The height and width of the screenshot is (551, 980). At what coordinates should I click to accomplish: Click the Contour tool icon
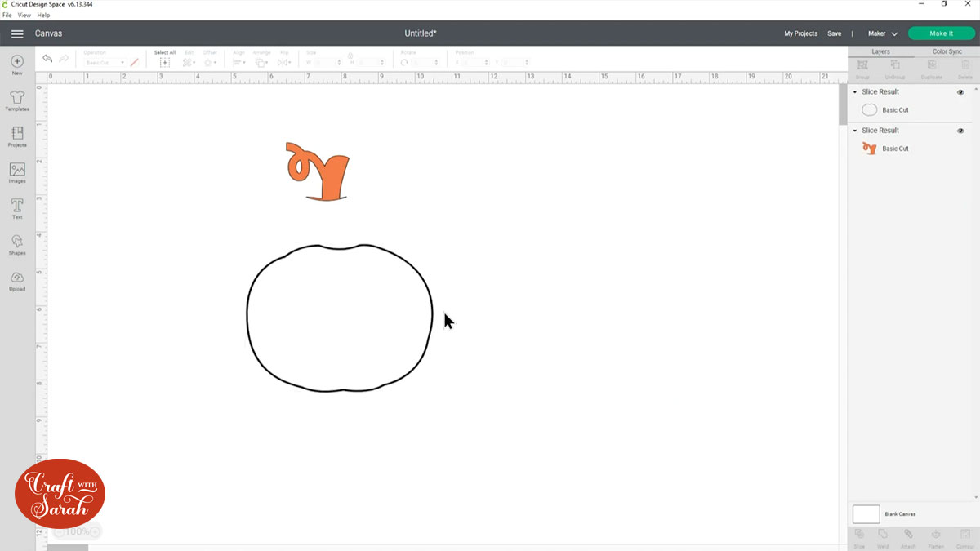[x=964, y=534]
